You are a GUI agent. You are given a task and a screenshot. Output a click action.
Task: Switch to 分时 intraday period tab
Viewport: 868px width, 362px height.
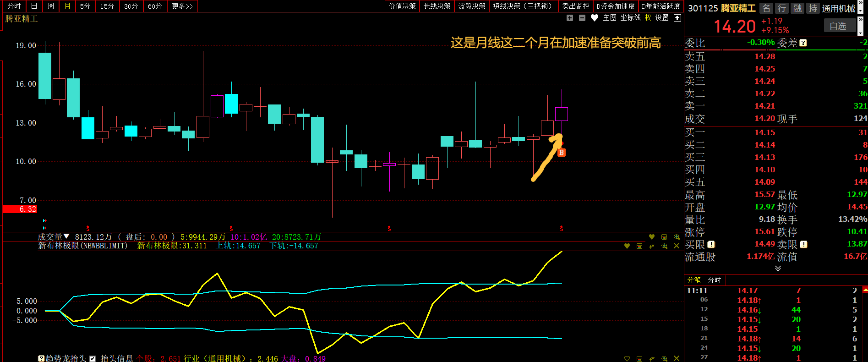[x=14, y=6]
